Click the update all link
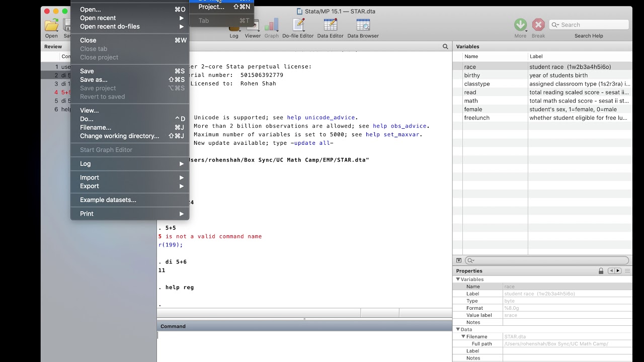This screenshot has width=644, height=362. (312, 143)
